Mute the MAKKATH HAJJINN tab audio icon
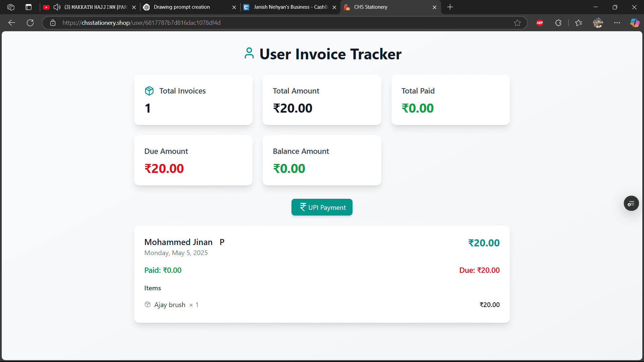Viewport: 644px width, 362px height. [57, 7]
